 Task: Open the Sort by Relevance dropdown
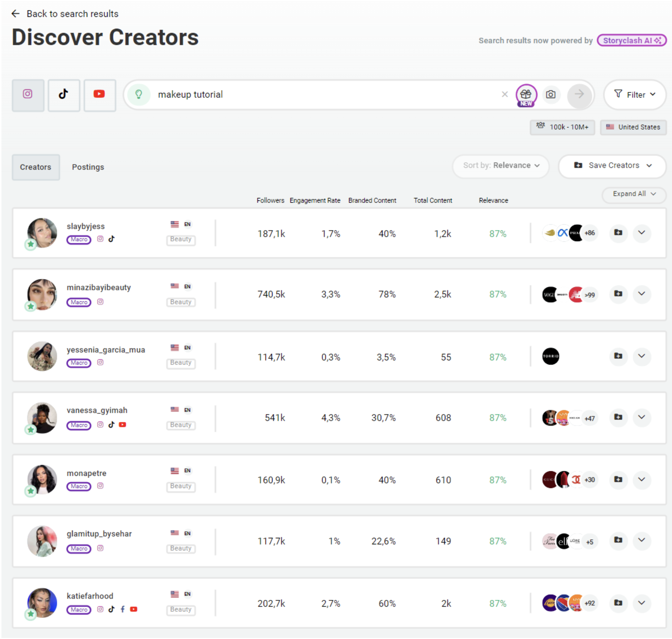pyautogui.click(x=501, y=166)
